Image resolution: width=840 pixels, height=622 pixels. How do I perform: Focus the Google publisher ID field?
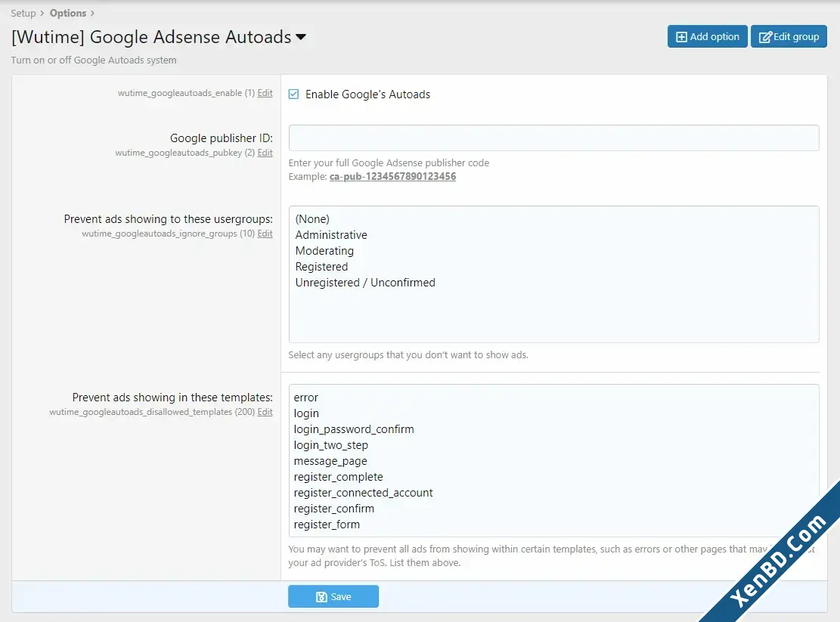[553, 138]
